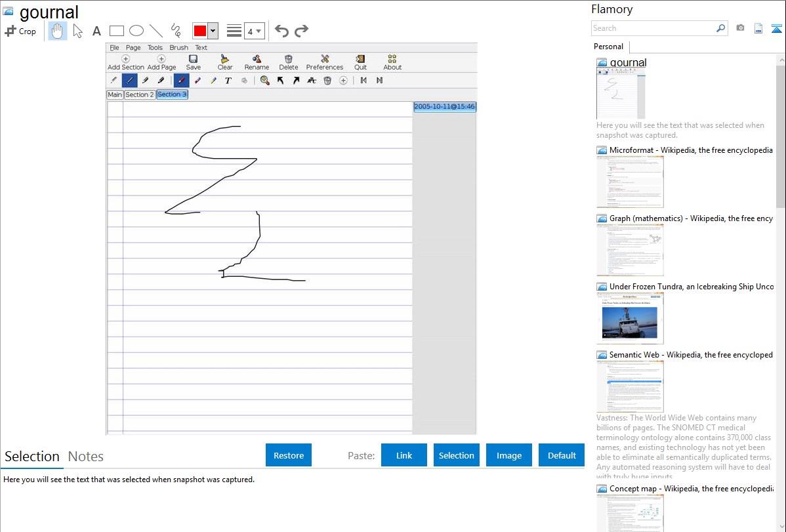Select the thinnest pen brush
Viewport: 786px width, 532px height.
click(x=114, y=80)
